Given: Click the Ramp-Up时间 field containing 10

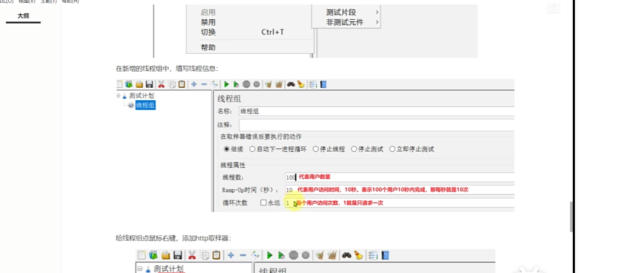Looking at the screenshot, I should click(x=400, y=190).
